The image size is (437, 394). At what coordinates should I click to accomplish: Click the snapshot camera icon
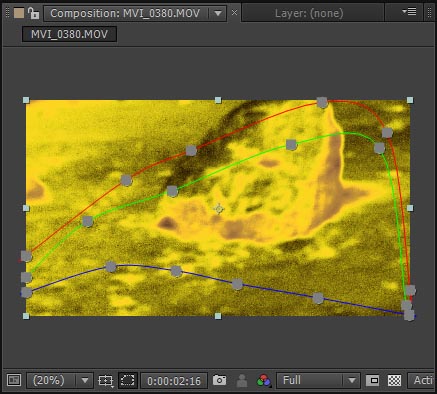click(219, 380)
